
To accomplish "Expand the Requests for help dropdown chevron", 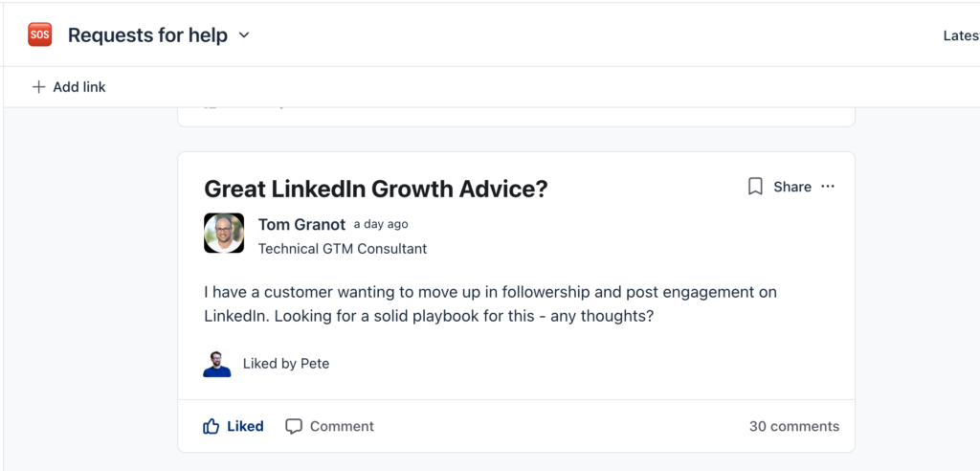I will click(244, 35).
